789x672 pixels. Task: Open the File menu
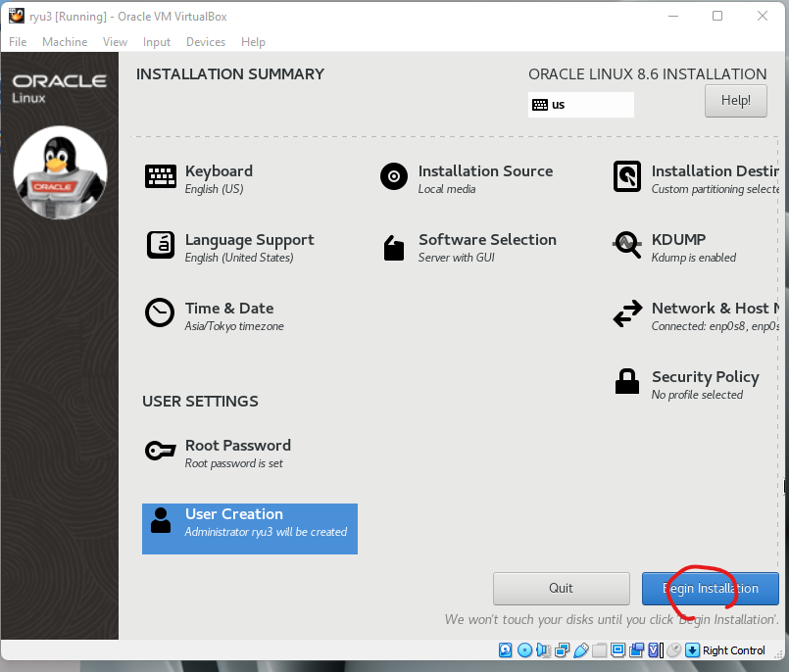coord(18,42)
